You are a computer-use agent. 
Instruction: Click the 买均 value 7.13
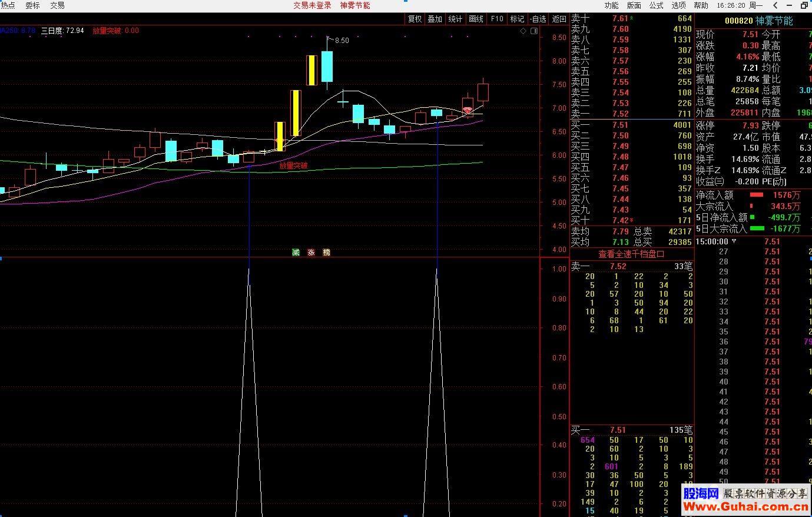click(620, 242)
